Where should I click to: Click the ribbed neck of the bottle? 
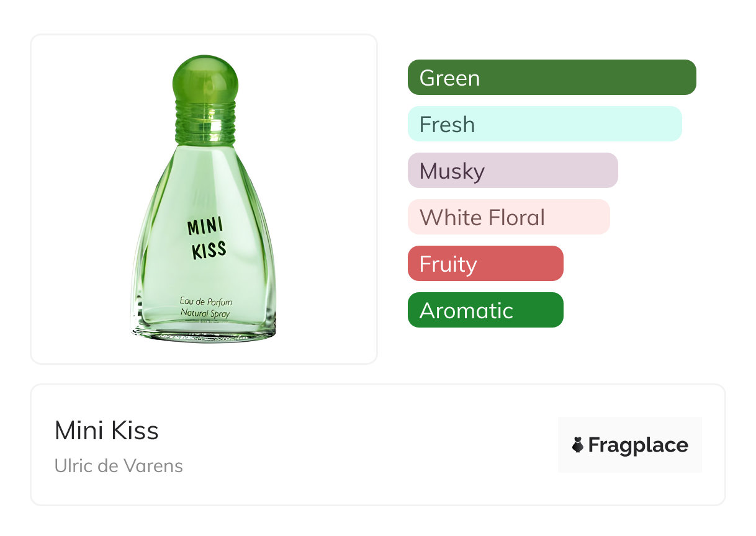tap(205, 122)
